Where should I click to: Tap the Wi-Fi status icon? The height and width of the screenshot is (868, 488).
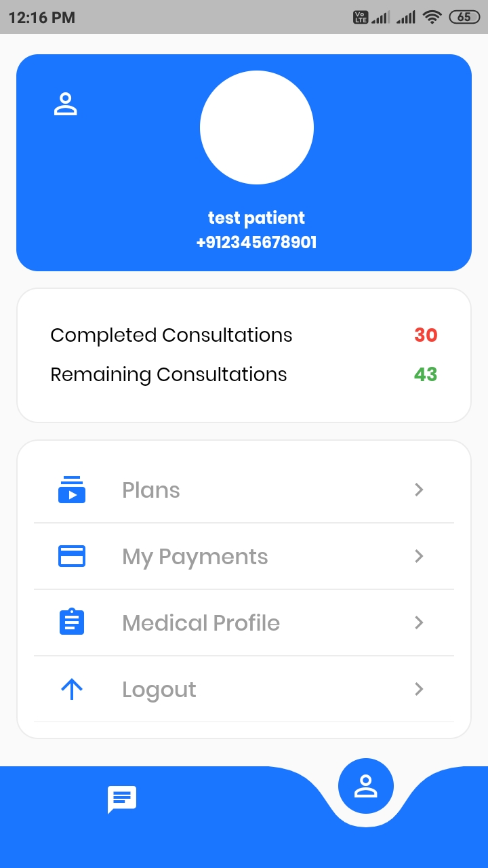pos(432,18)
